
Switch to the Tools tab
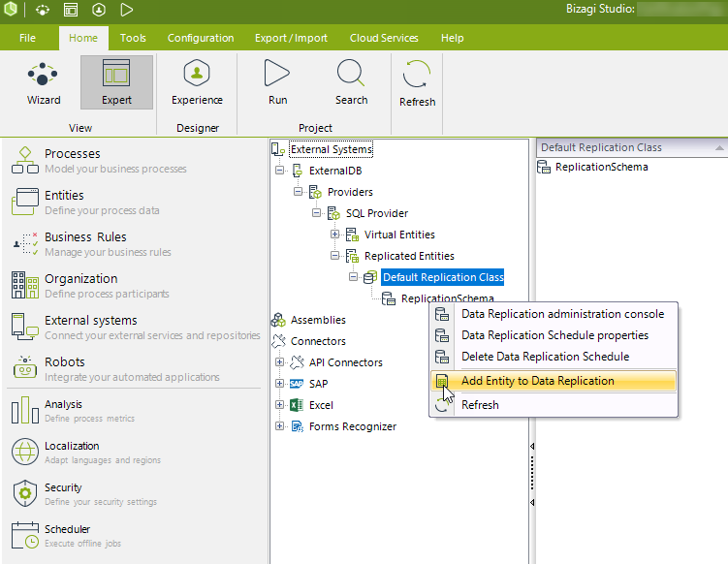pyautogui.click(x=133, y=38)
